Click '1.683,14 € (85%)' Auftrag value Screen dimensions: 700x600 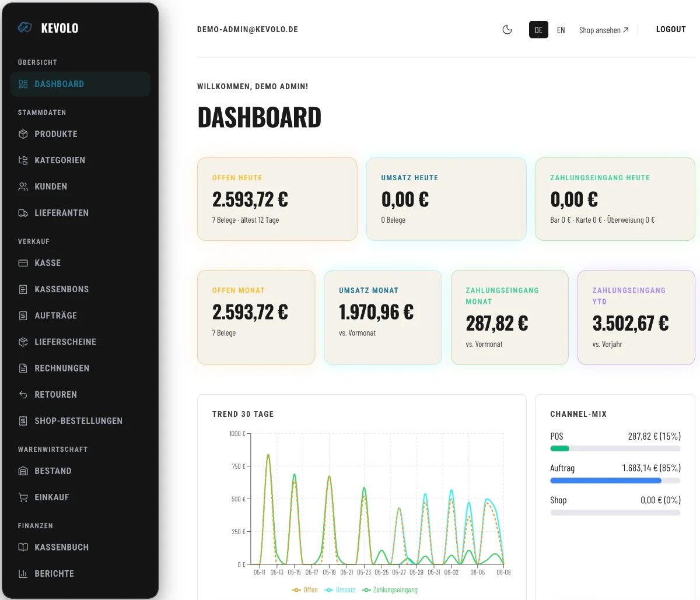click(x=652, y=468)
